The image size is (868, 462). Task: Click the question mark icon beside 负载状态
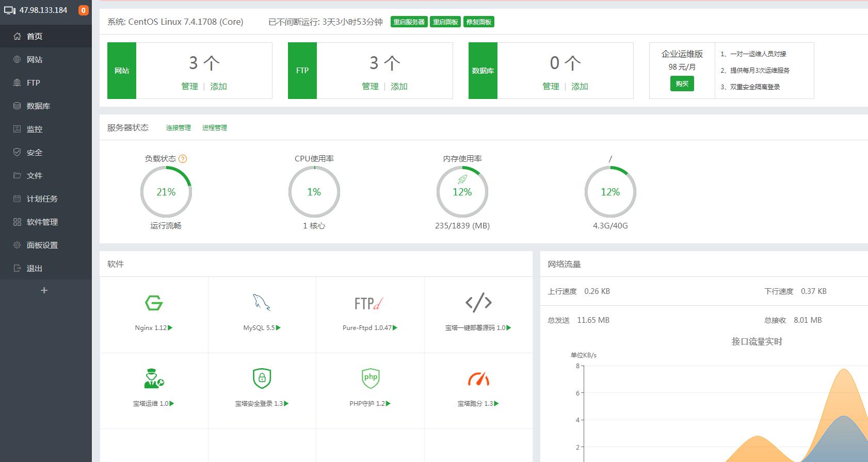182,159
